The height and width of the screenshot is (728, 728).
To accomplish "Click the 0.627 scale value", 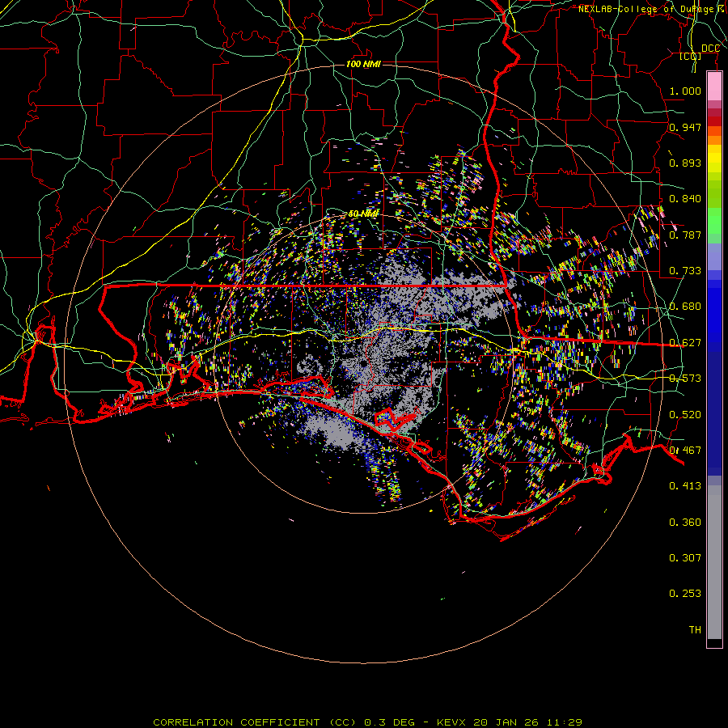I will (685, 343).
